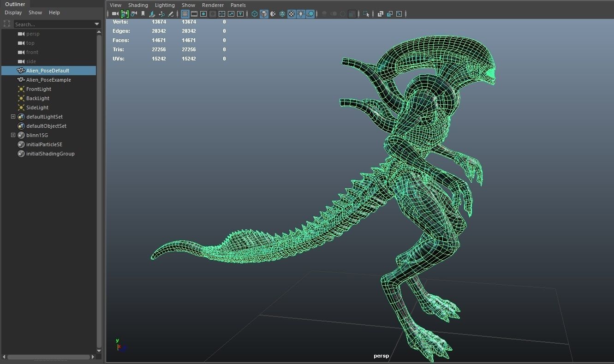Click the Outliner horizontal scrollbar

(x=49, y=357)
